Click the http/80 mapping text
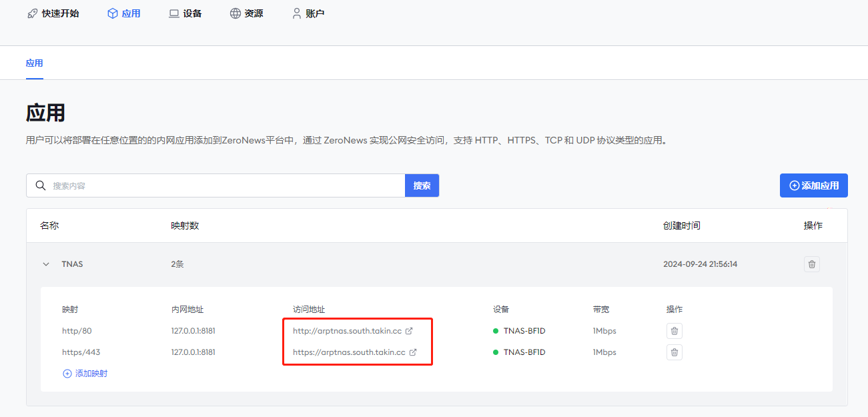This screenshot has width=868, height=417. pos(77,331)
